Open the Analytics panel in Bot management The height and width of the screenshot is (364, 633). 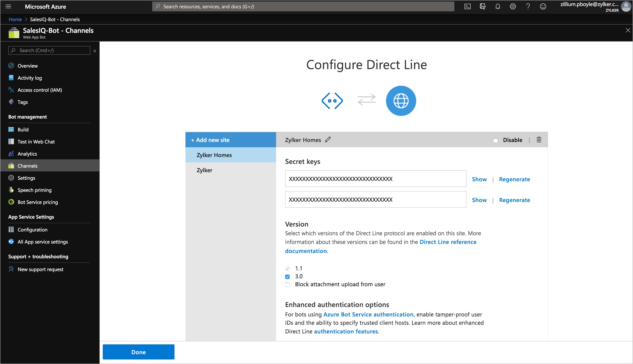click(x=27, y=153)
